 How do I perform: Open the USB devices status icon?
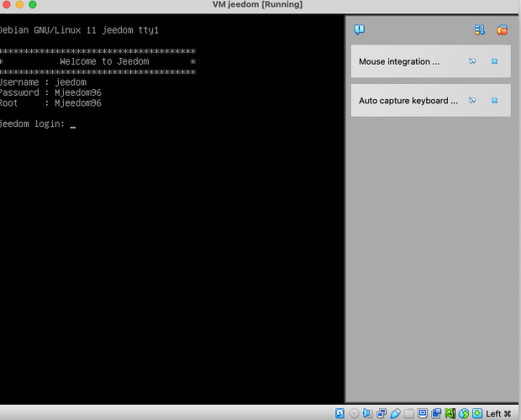[395, 413]
